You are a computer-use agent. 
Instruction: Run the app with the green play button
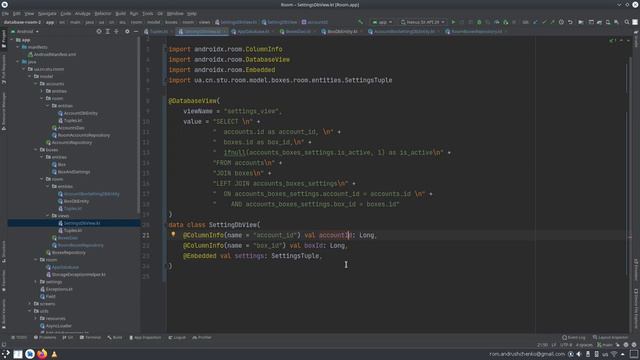click(453, 22)
